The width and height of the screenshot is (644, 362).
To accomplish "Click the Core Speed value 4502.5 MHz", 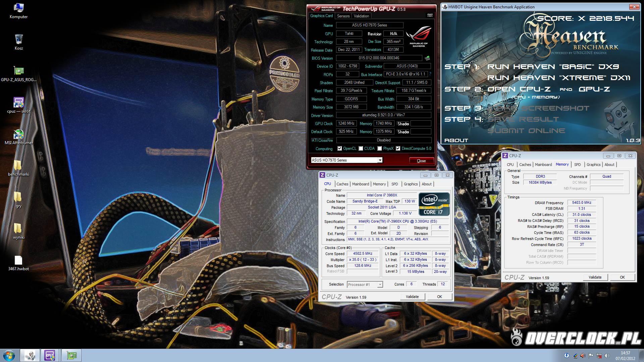I will 363,254.
